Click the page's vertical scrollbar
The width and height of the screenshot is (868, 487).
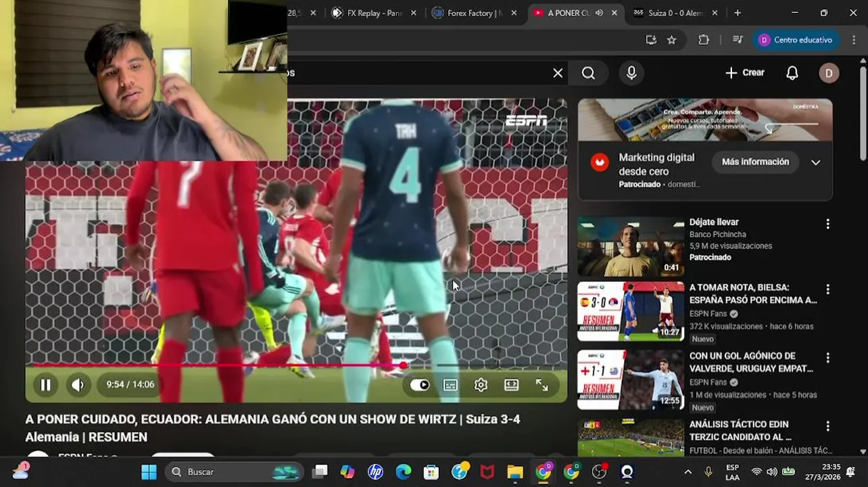click(863, 112)
